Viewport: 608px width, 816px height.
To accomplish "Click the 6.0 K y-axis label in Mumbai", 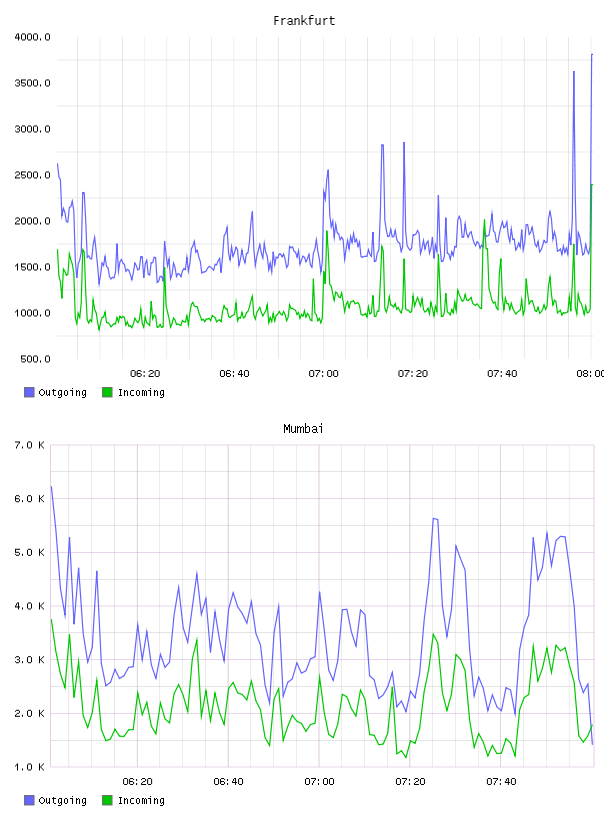I will [x=29, y=499].
